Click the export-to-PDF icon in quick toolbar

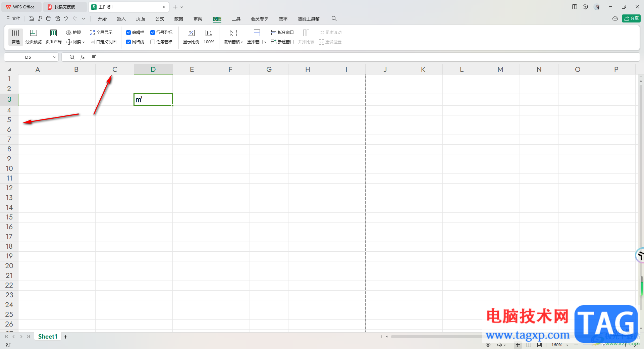point(40,19)
